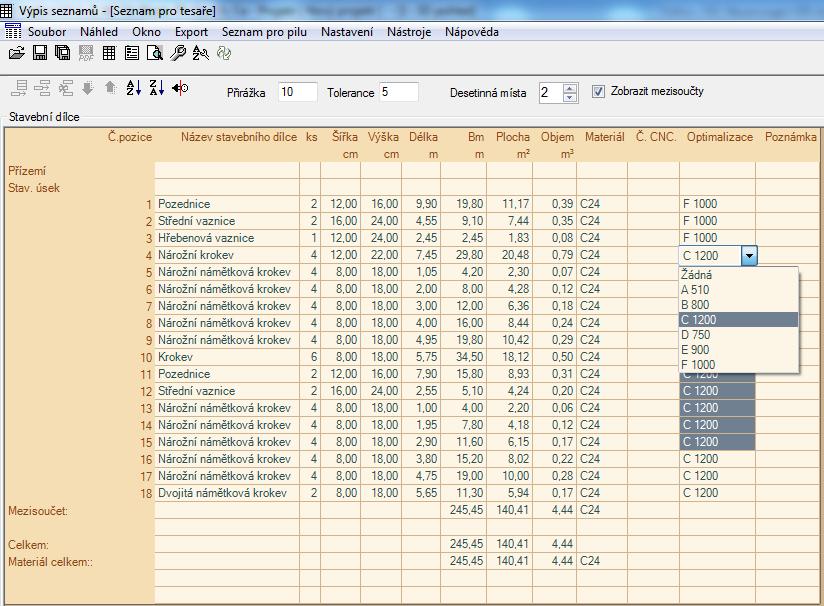Click the refresh arrows icon
Screen dimensions: 824x606
pos(224,53)
